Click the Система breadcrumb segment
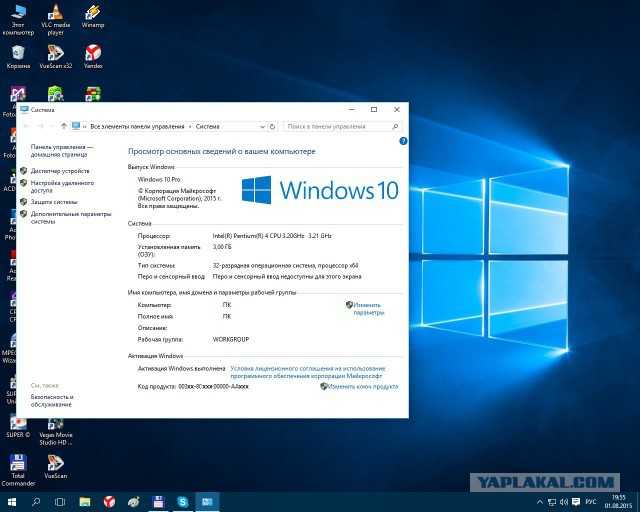Screen dimensions: 640x512 tap(207, 127)
